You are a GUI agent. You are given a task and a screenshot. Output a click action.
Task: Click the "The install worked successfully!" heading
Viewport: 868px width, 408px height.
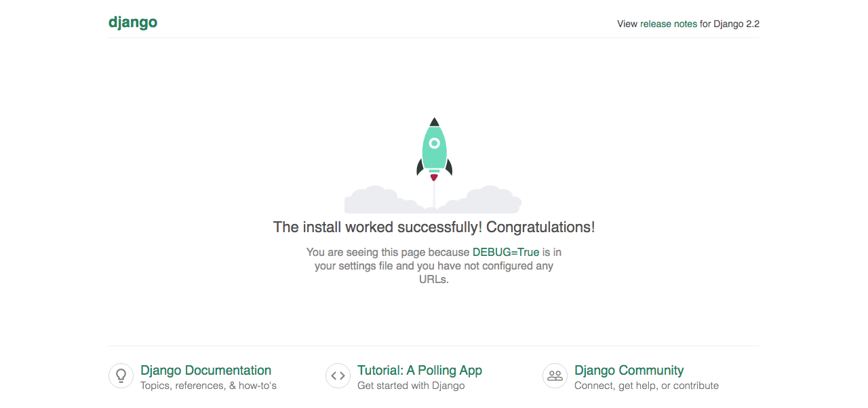click(x=433, y=227)
